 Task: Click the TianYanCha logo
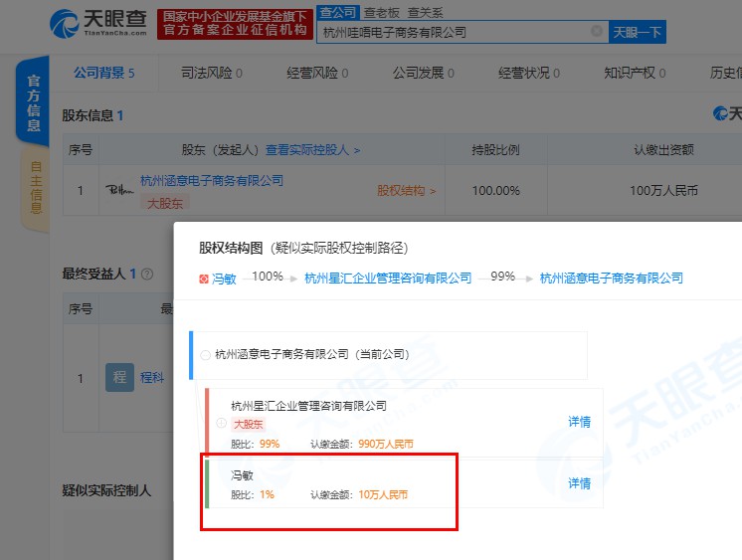click(x=98, y=23)
